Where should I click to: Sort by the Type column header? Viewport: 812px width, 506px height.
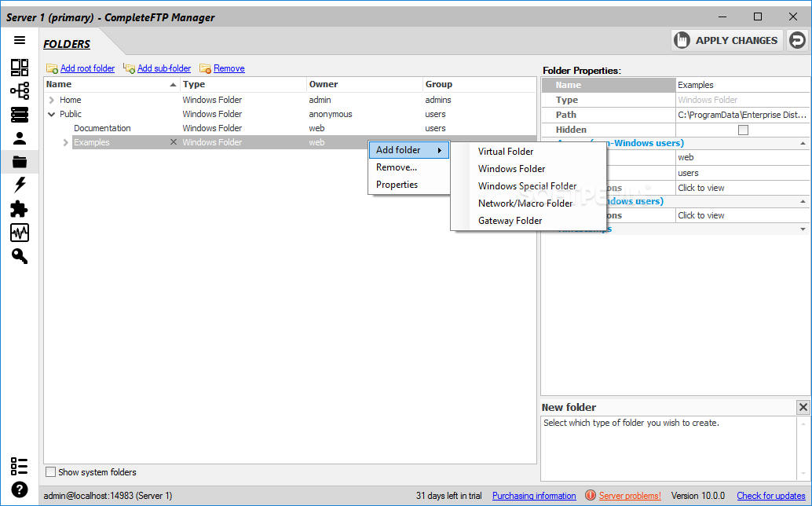(243, 84)
